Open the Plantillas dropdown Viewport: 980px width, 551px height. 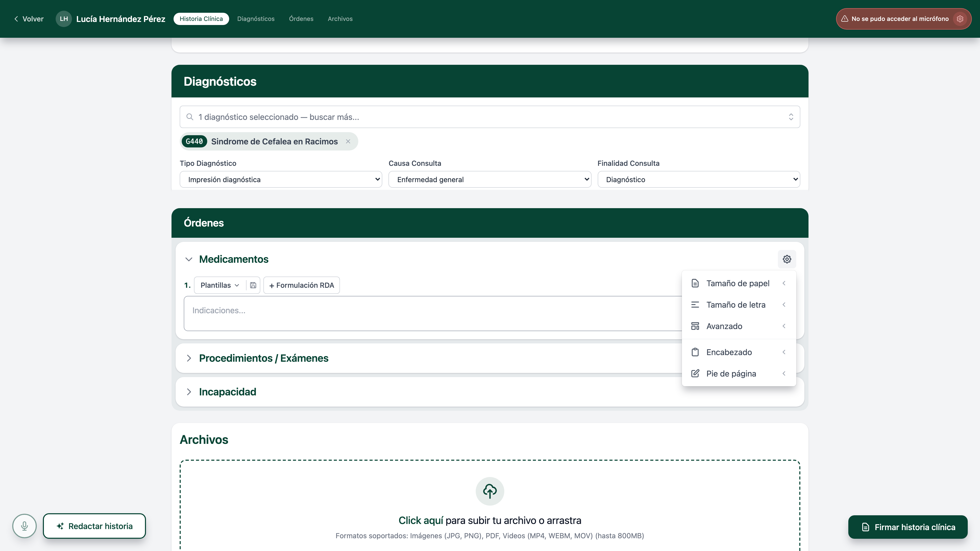[219, 285]
